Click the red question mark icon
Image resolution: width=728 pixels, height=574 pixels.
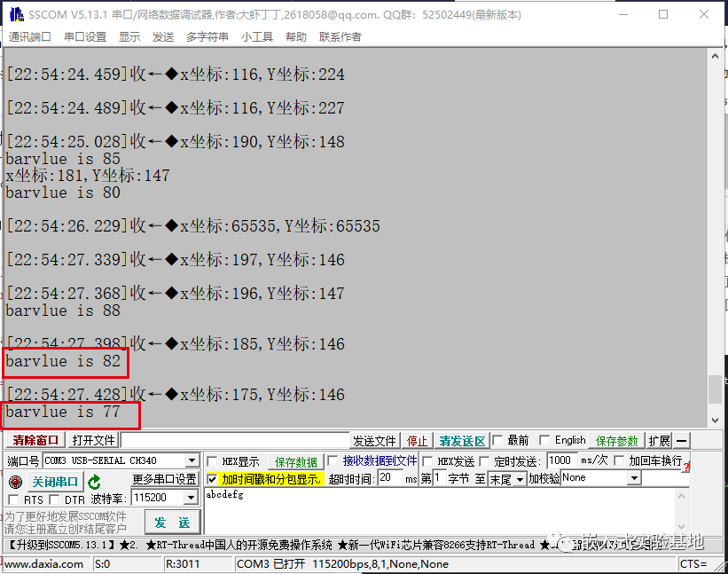686,467
